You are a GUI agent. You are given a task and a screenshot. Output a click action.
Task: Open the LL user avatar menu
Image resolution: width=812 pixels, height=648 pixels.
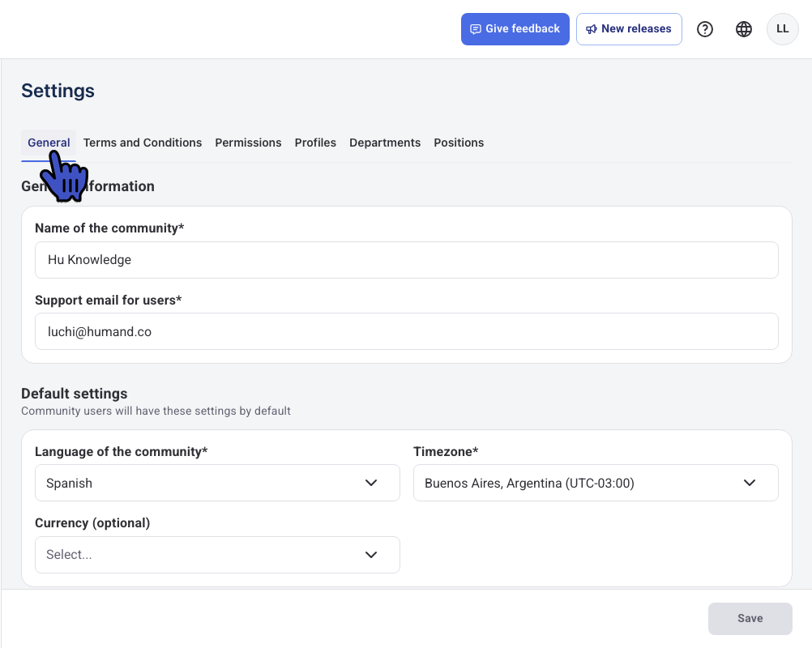[782, 29]
